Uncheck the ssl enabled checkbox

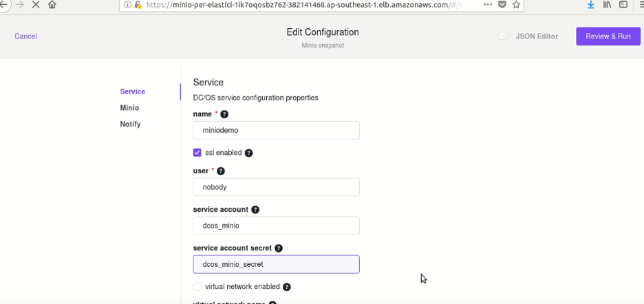197,153
